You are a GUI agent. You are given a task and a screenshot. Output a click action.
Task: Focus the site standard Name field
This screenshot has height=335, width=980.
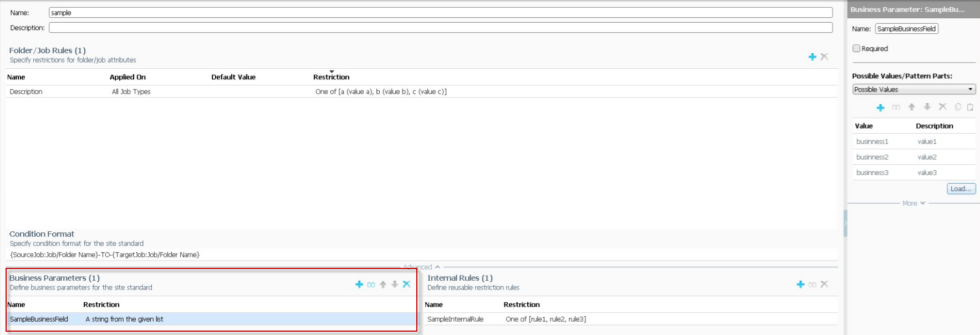pos(441,12)
